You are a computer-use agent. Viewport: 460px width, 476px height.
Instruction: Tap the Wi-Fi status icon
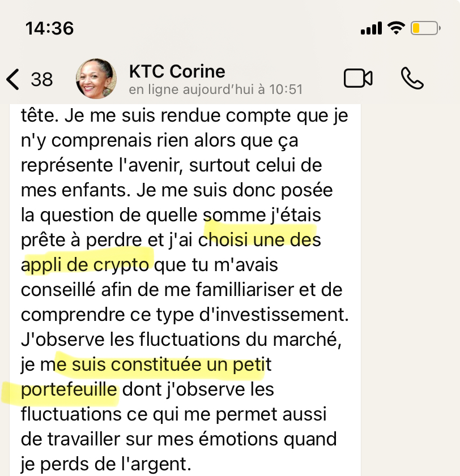tap(395, 28)
